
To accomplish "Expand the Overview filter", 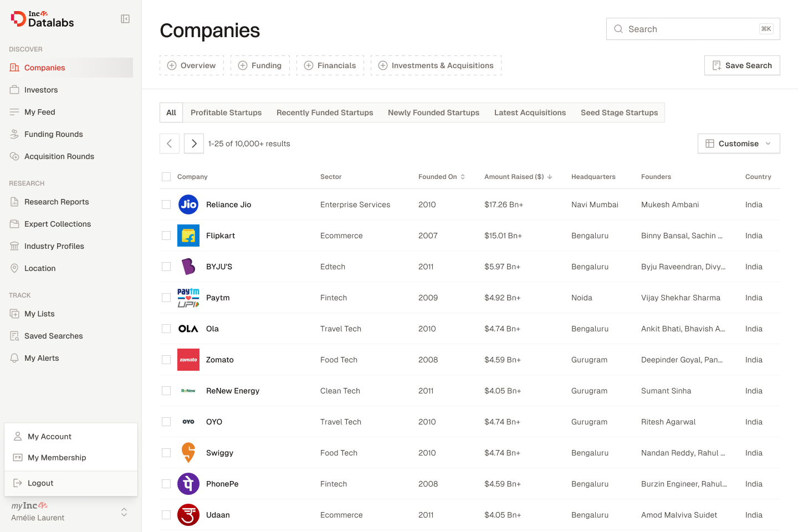I will click(x=192, y=65).
